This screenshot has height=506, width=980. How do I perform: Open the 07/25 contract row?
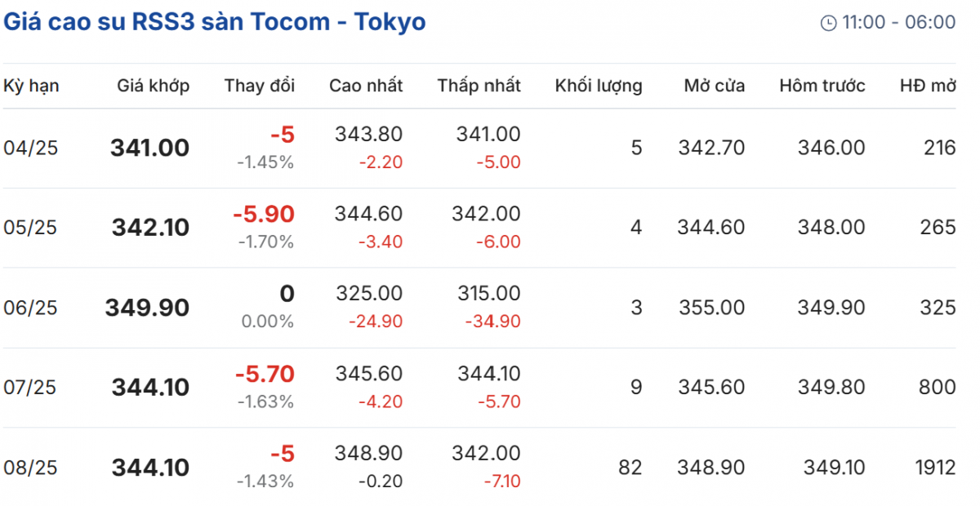point(30,388)
